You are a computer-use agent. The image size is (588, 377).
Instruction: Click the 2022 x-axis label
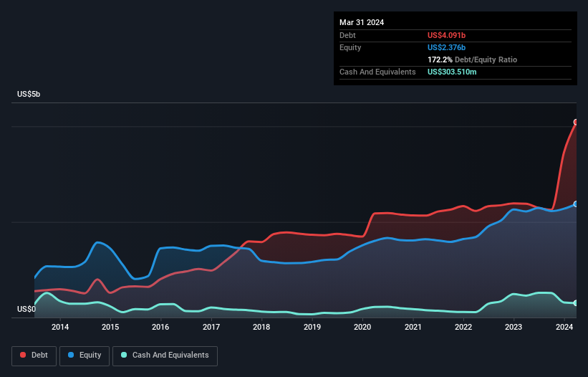click(463, 327)
